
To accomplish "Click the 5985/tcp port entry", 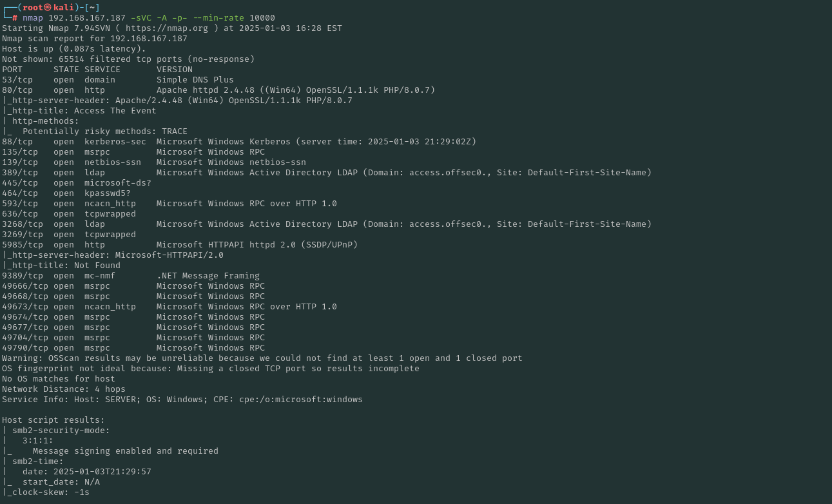I will [23, 245].
